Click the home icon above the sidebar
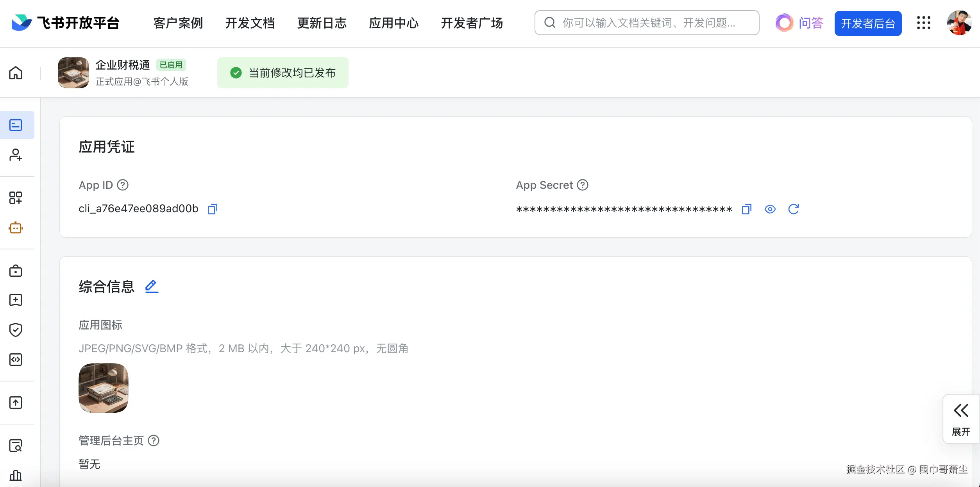Screen dimensions: 980x487 coord(16,73)
